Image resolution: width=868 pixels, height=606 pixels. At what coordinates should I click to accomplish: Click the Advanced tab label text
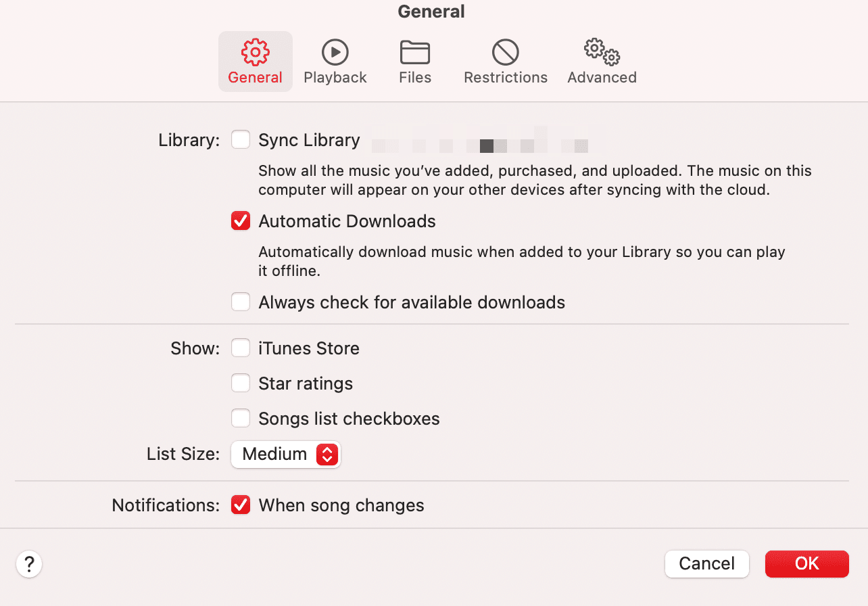point(602,78)
